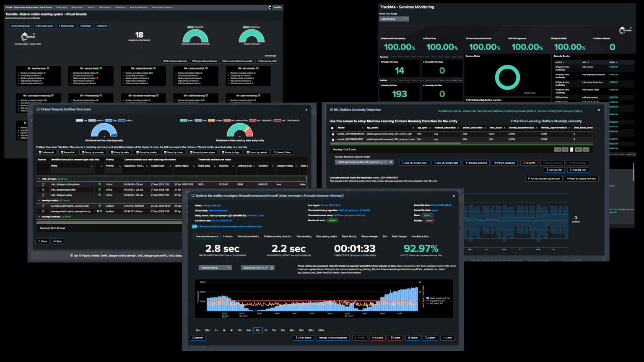Click open icon for cribl_datagen:syslog row
644x362 pixels.
point(43,195)
